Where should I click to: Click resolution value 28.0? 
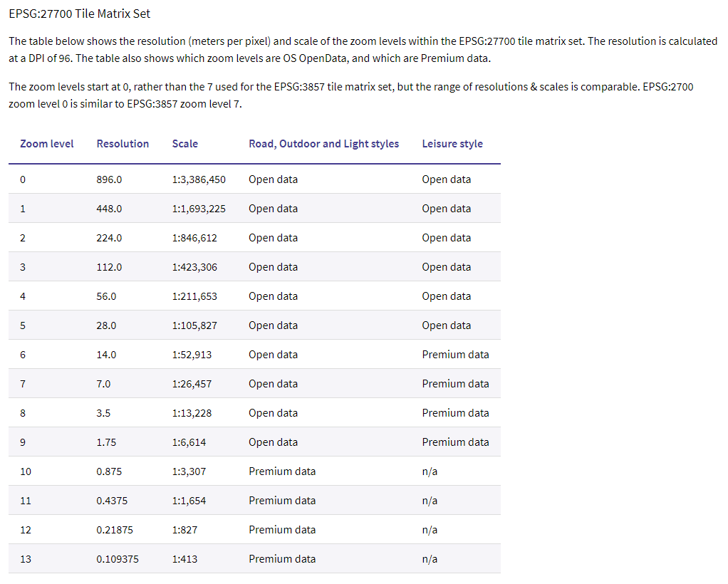(106, 326)
